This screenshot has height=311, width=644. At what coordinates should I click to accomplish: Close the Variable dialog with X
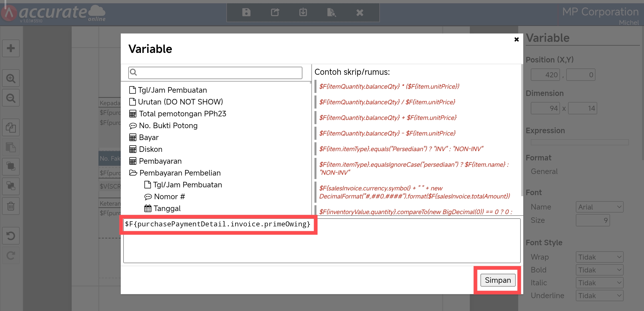coord(516,40)
